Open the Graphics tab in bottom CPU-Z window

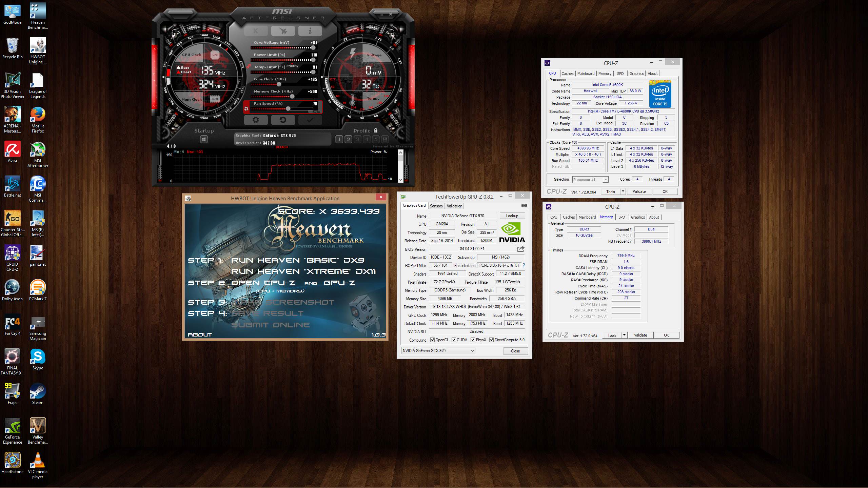click(638, 217)
